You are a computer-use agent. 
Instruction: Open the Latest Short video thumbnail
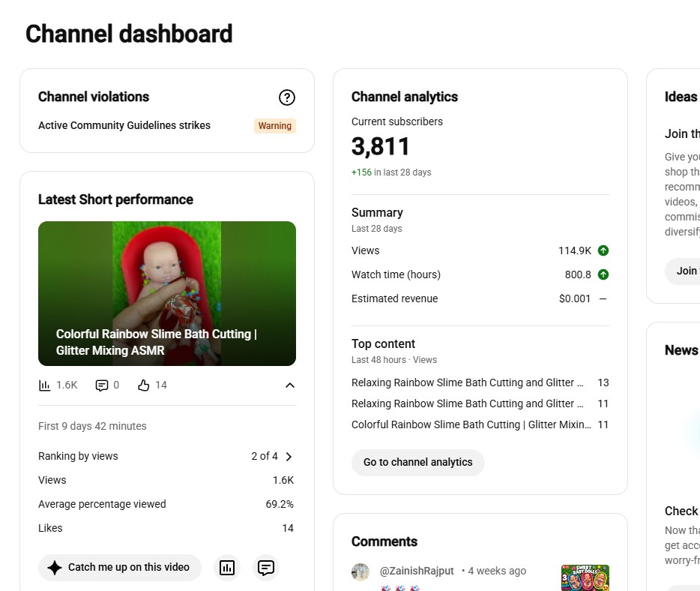click(x=167, y=293)
